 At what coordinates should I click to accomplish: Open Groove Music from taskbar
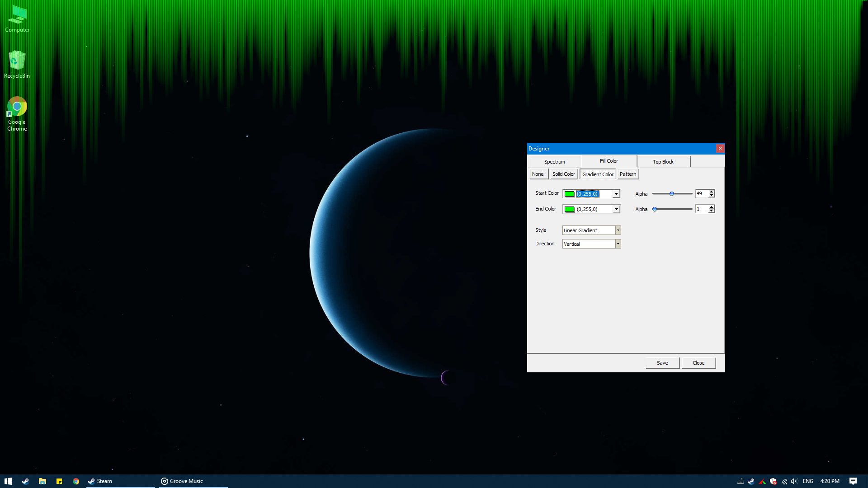(181, 481)
